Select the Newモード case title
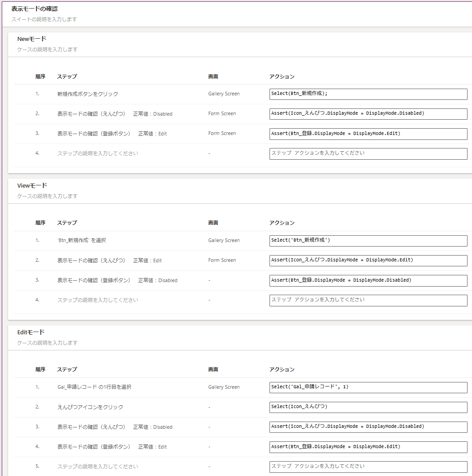The height and width of the screenshot is (476, 472). (31, 39)
